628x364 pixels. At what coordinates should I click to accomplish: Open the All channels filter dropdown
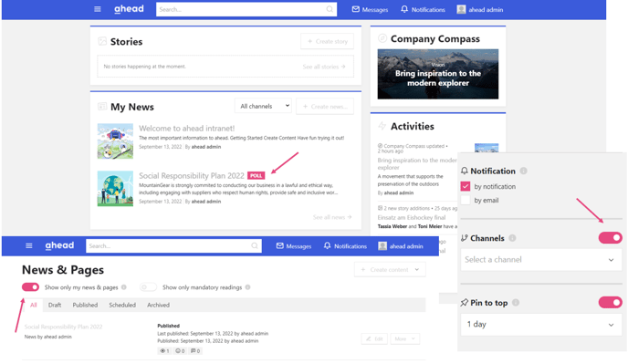(x=264, y=106)
